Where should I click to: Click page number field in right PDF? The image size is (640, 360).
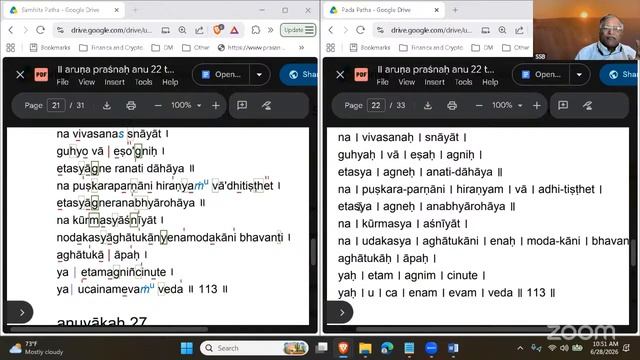coord(376,106)
